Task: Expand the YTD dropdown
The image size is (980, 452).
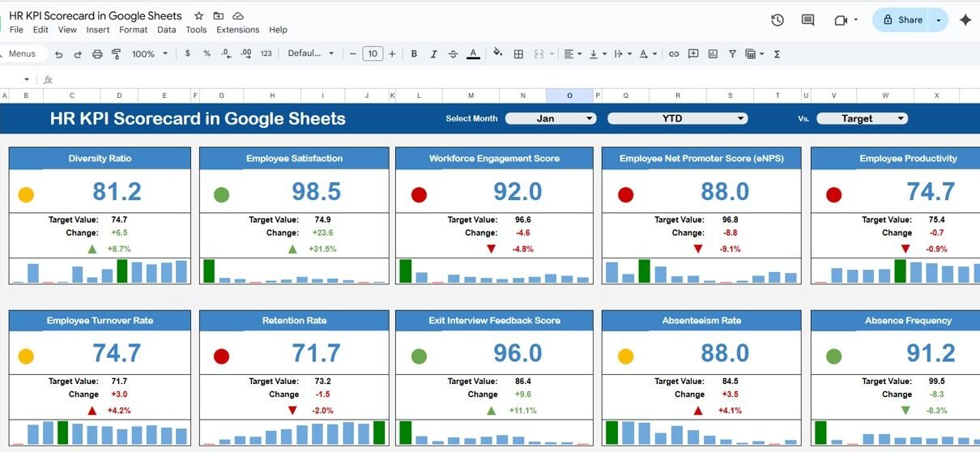Action: tap(677, 118)
